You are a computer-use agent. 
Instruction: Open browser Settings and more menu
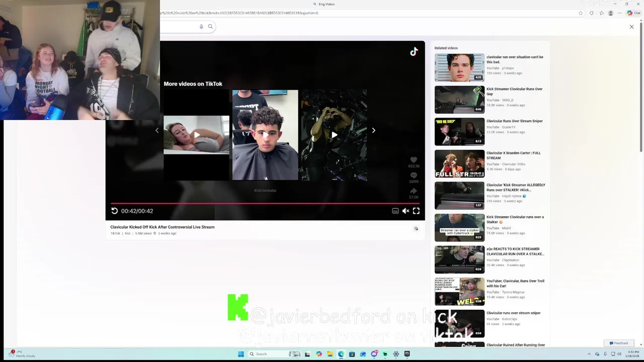619,13
